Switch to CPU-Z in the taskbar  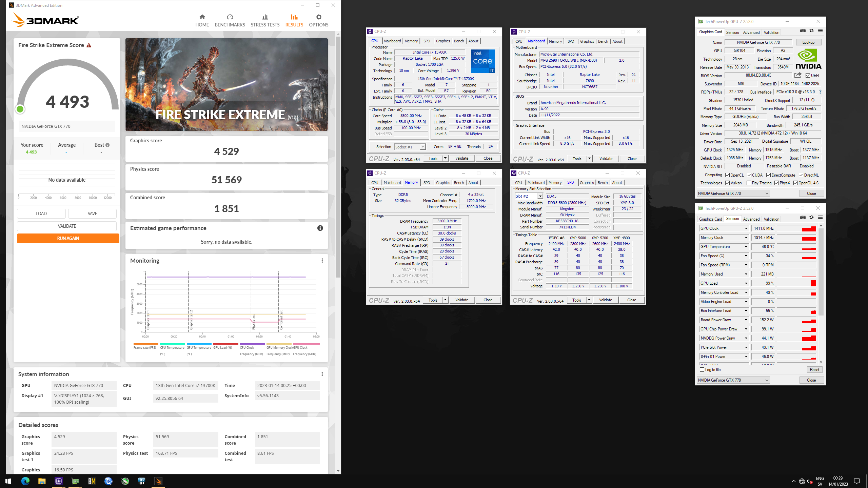pyautogui.click(x=59, y=481)
